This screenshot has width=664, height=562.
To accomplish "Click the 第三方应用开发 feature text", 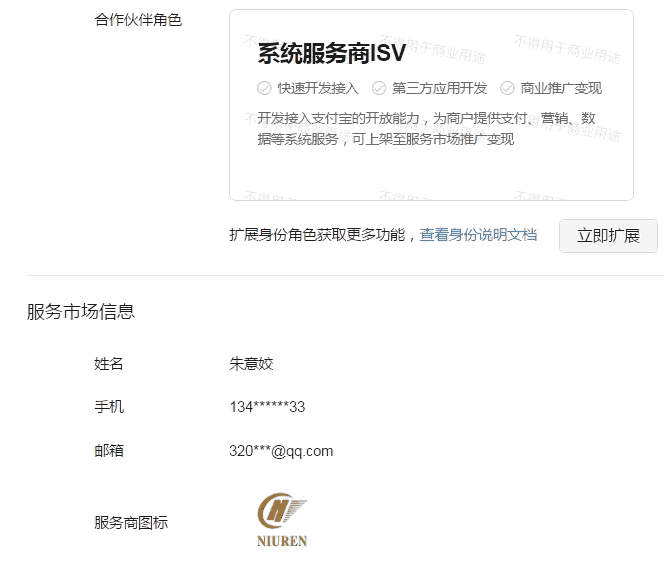I will pyautogui.click(x=440, y=88).
